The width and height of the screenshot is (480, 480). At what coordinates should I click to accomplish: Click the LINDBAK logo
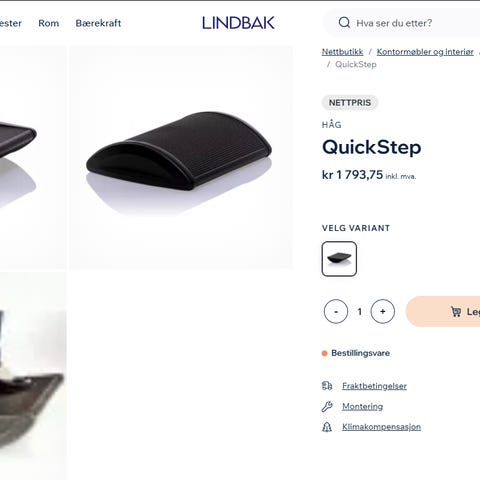point(238,23)
